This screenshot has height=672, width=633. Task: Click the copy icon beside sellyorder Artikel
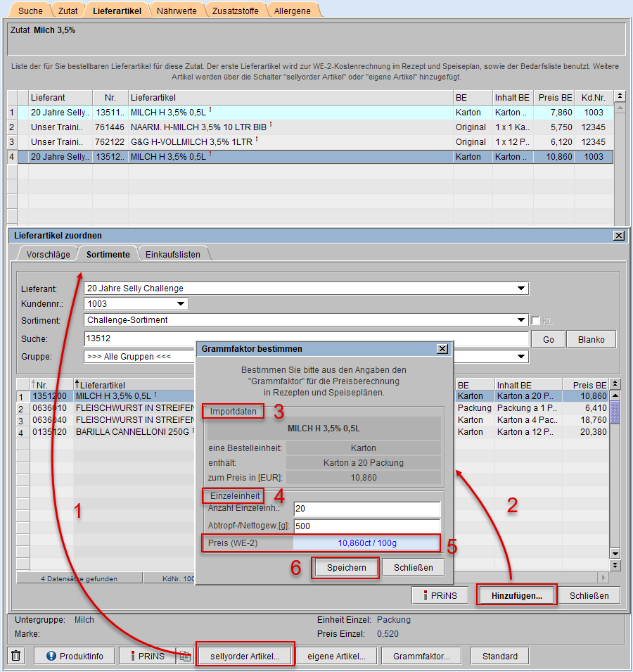(x=185, y=656)
